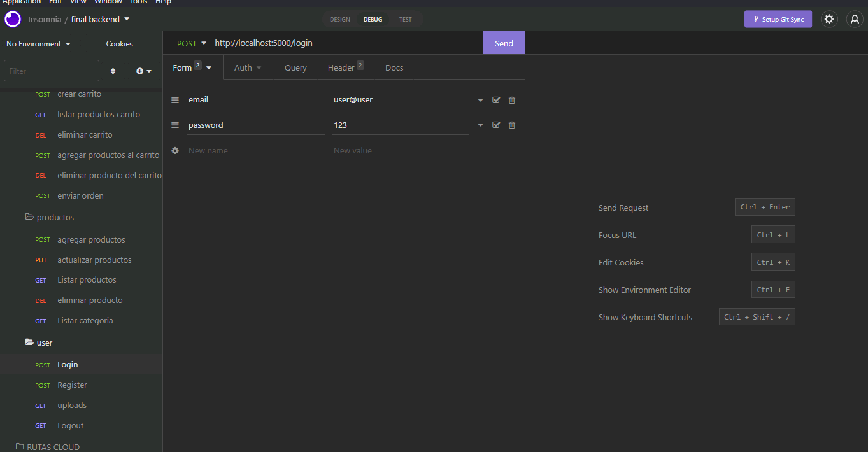Toggle the email value options arrow
This screenshot has width=868, height=452.
coord(480,100)
